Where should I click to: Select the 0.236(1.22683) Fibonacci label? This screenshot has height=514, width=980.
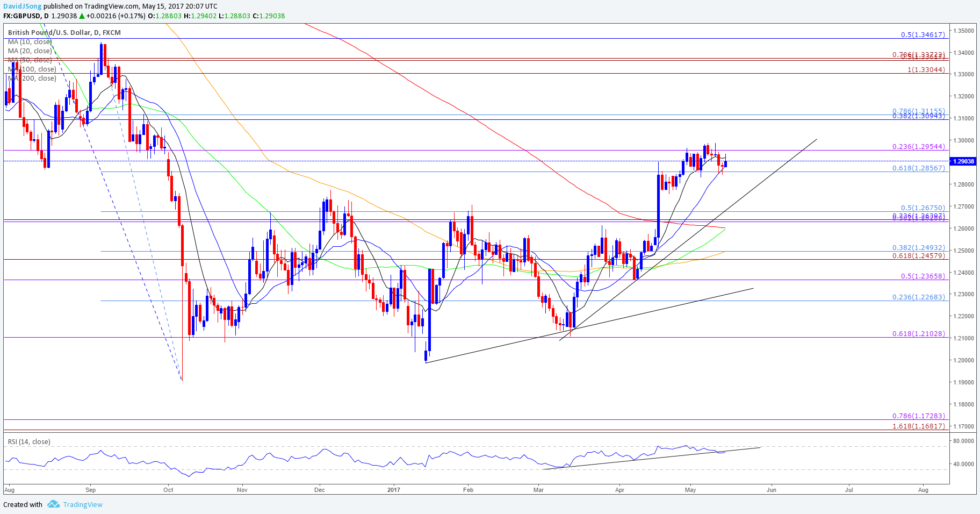point(918,297)
